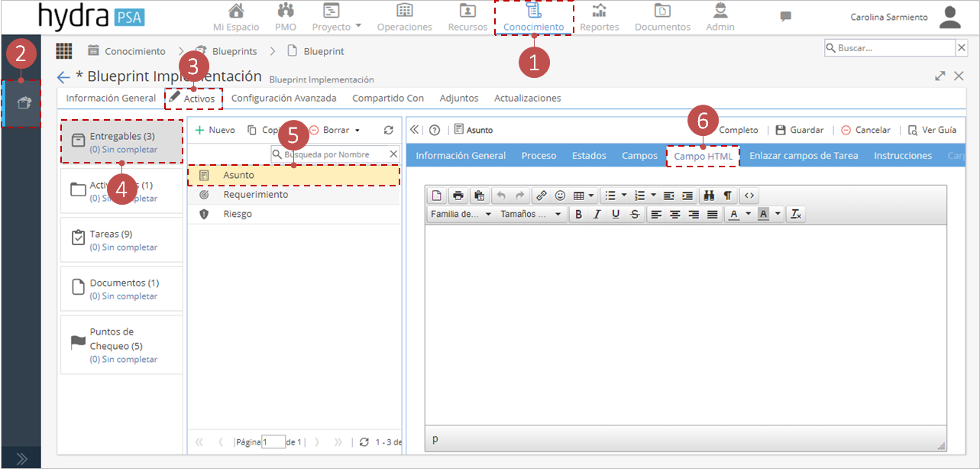Insert an emoticon with the smiley icon
980x469 pixels.
[x=561, y=196]
